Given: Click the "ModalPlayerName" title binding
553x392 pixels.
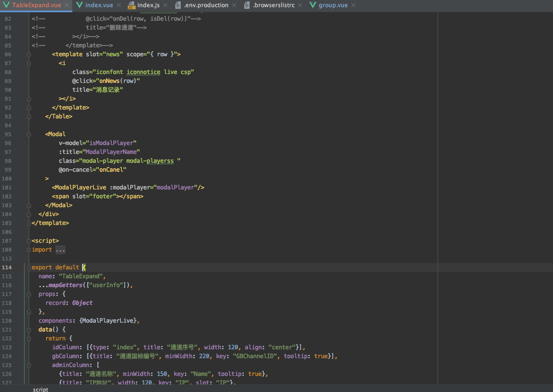Looking at the screenshot, I should point(111,152).
